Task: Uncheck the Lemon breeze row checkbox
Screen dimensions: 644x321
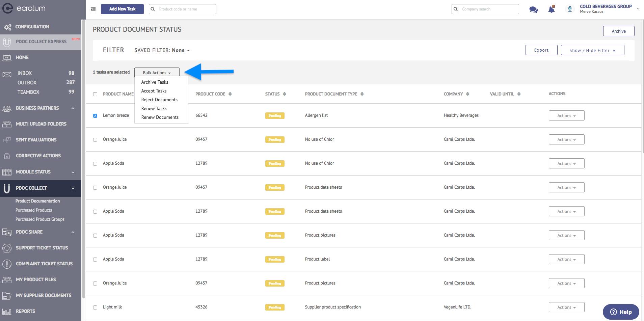Action: pos(95,116)
